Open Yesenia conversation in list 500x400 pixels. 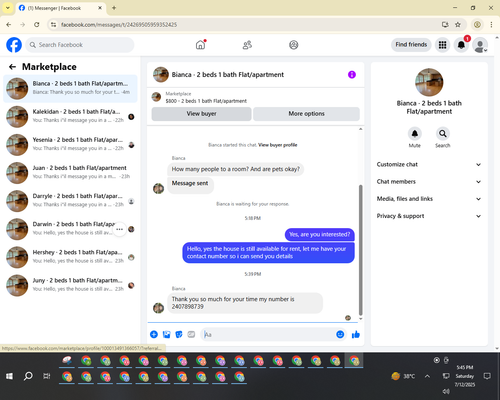tap(70, 145)
